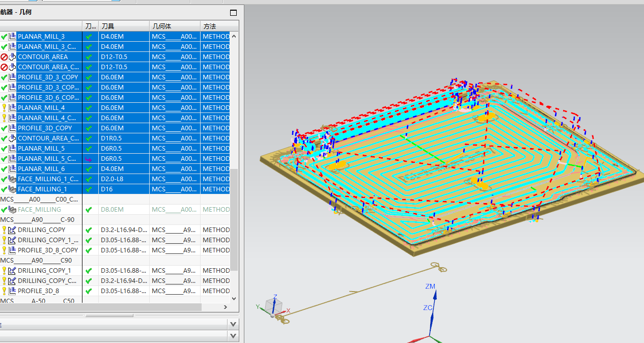Select the MCS_____A90_____C90 group row
Viewport: 644px width, 343px height.
point(36,261)
